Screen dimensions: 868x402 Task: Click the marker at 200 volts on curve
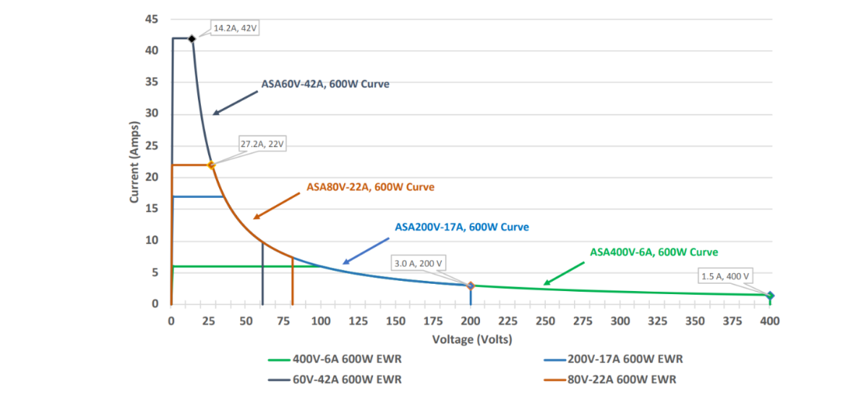coord(470,285)
